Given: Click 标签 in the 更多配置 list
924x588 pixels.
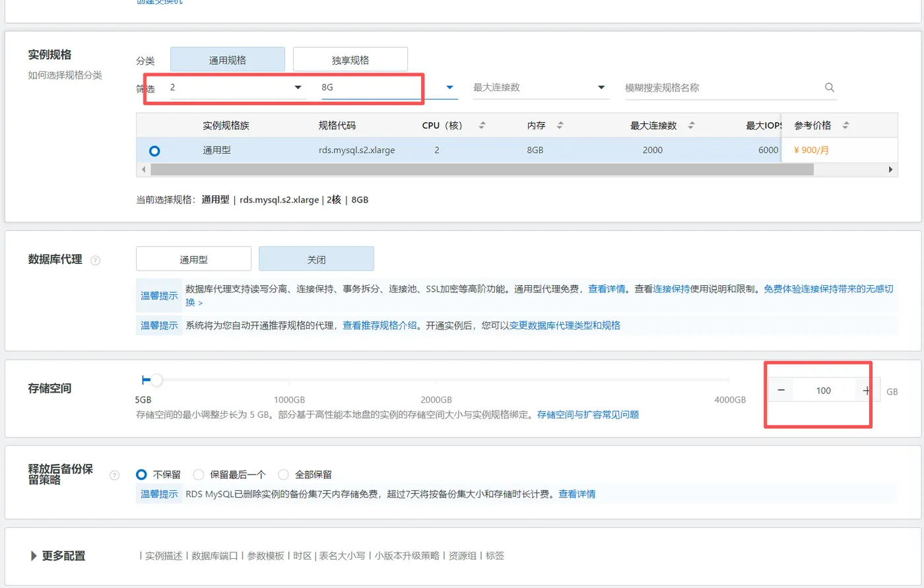Looking at the screenshot, I should tap(495, 556).
